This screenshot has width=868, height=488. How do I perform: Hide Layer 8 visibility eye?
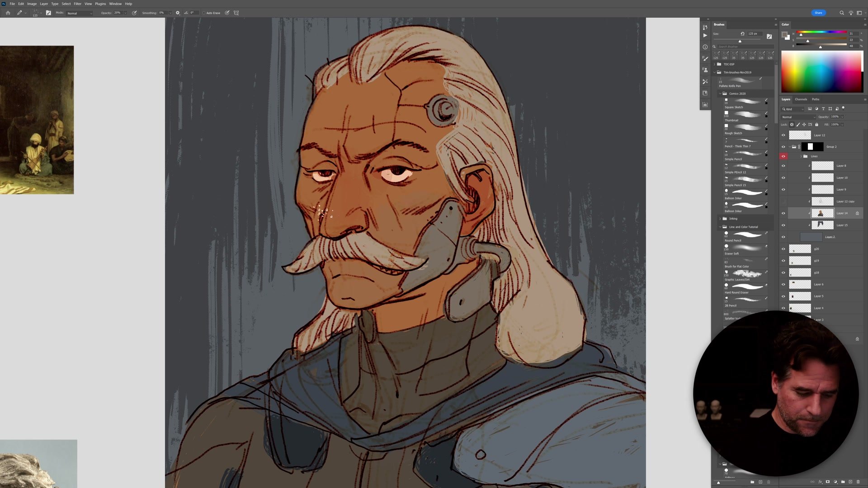click(783, 166)
